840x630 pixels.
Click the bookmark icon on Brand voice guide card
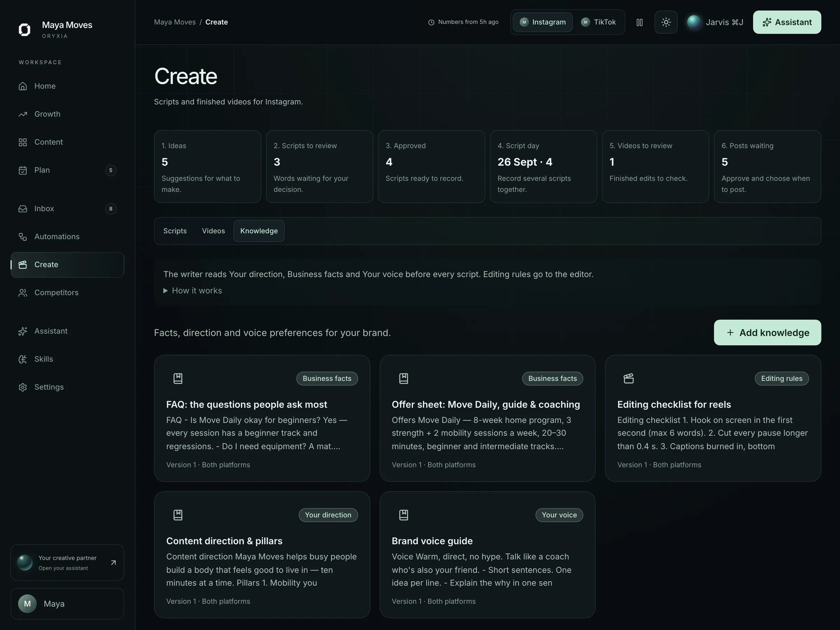404,515
